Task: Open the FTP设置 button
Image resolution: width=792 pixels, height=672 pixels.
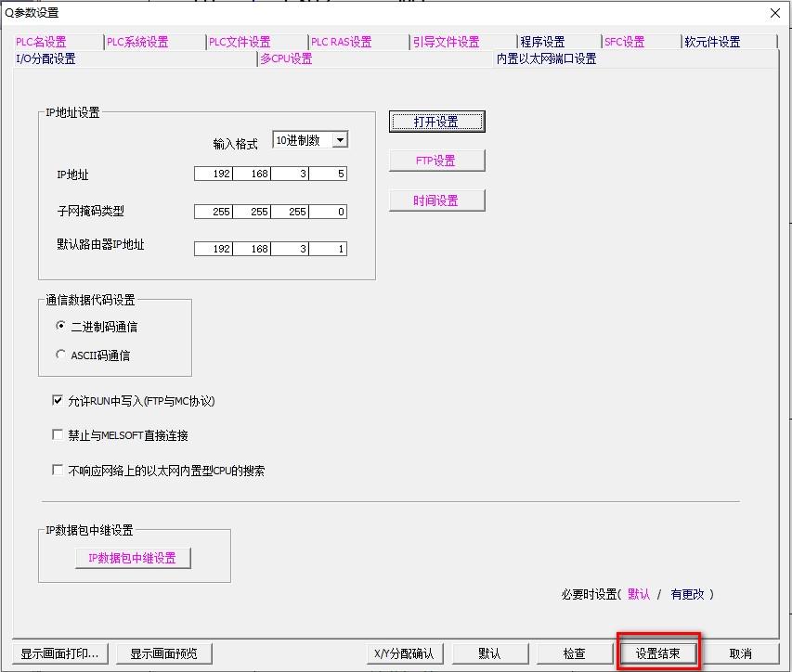Action: tap(436, 161)
